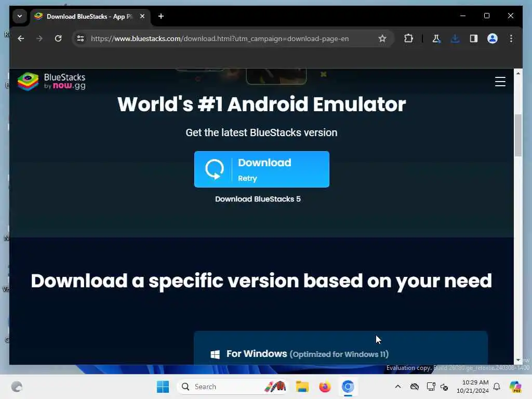The height and width of the screenshot is (399, 532).
Task: Click the muted volume tray icon
Action: tap(444, 387)
